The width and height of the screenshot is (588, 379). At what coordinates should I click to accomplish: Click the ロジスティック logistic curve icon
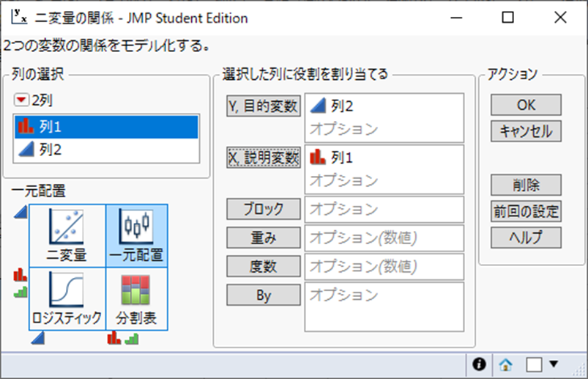click(x=67, y=298)
